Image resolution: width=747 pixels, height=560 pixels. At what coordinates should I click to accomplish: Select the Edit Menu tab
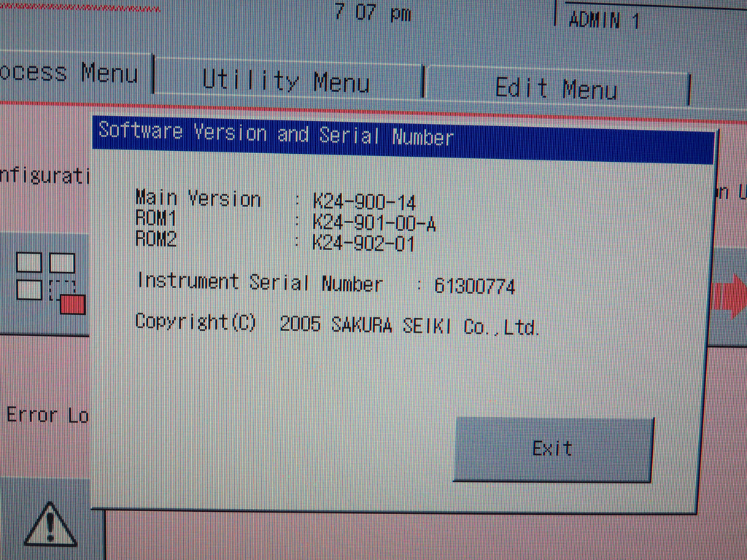pyautogui.click(x=556, y=88)
